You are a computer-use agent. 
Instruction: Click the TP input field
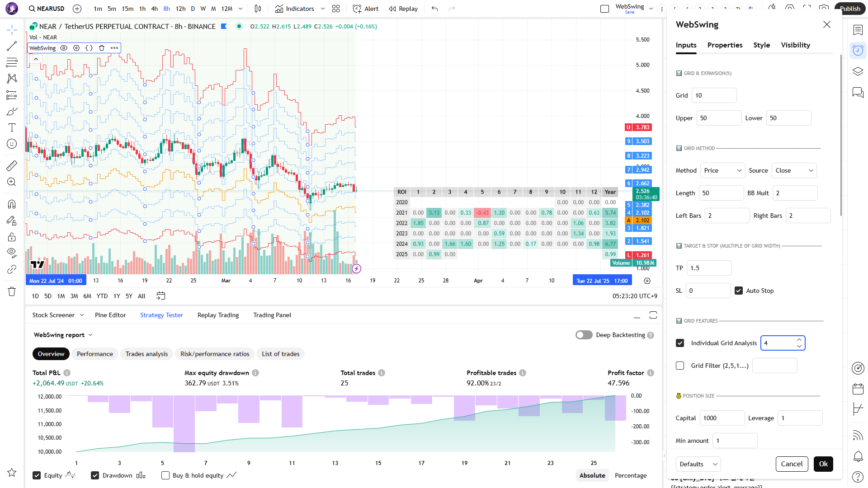coord(708,268)
